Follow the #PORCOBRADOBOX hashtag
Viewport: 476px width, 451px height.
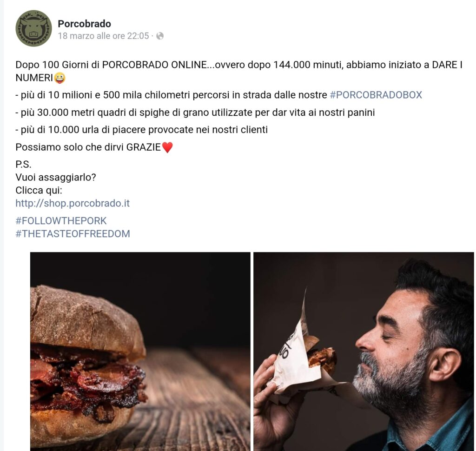point(376,95)
